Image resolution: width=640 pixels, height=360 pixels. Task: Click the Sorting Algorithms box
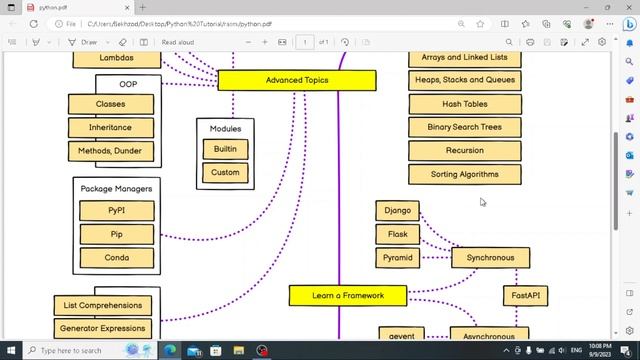point(465,174)
